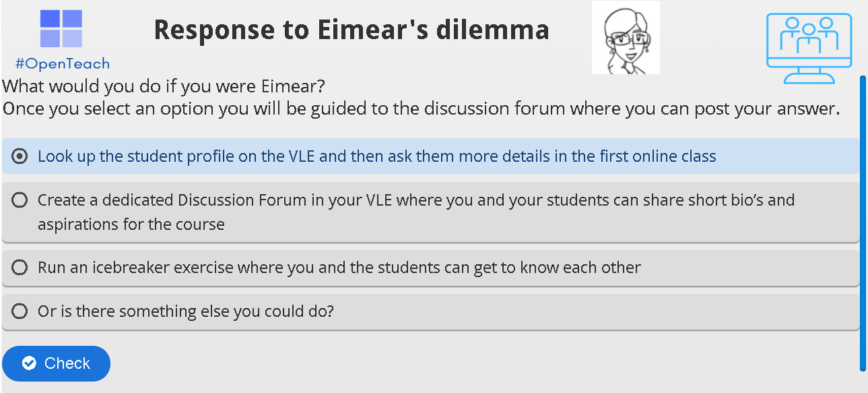Screen dimensions: 868x393
Task: Click the 'Create a dedicated Discussion Forum' option text
Action: click(x=415, y=200)
